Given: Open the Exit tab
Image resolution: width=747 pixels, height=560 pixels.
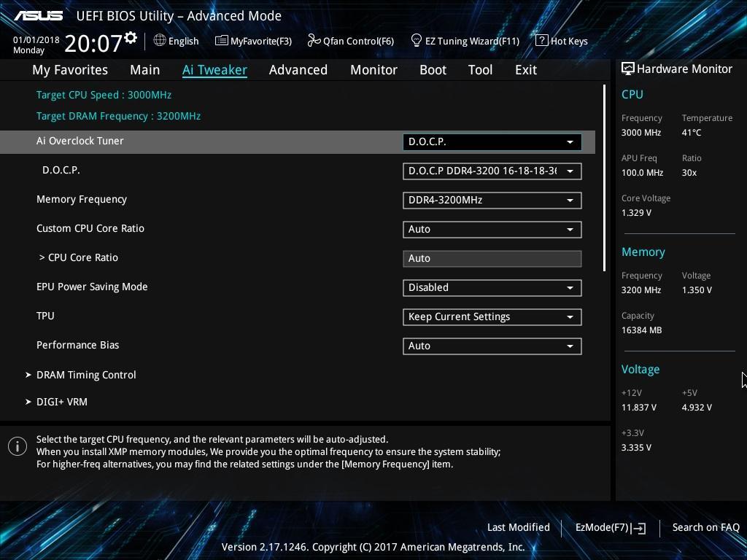Looking at the screenshot, I should point(526,70).
